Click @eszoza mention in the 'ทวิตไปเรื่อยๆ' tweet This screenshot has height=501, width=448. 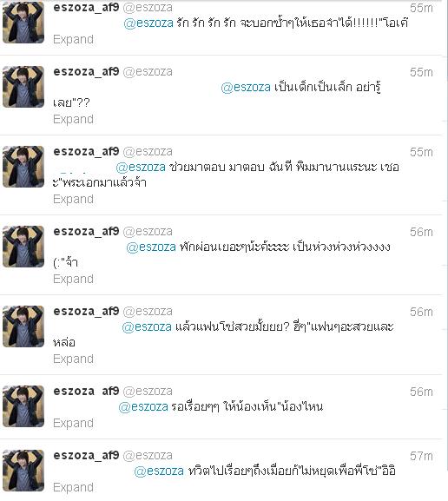click(x=159, y=471)
